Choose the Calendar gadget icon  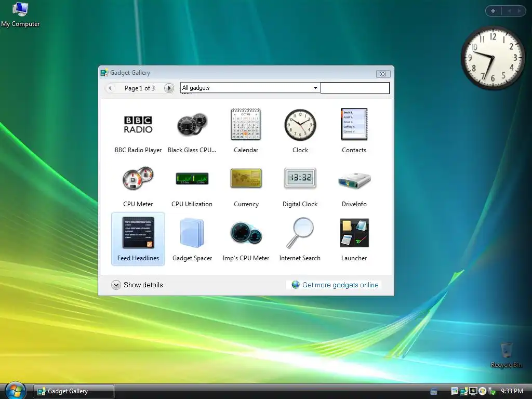click(x=246, y=131)
